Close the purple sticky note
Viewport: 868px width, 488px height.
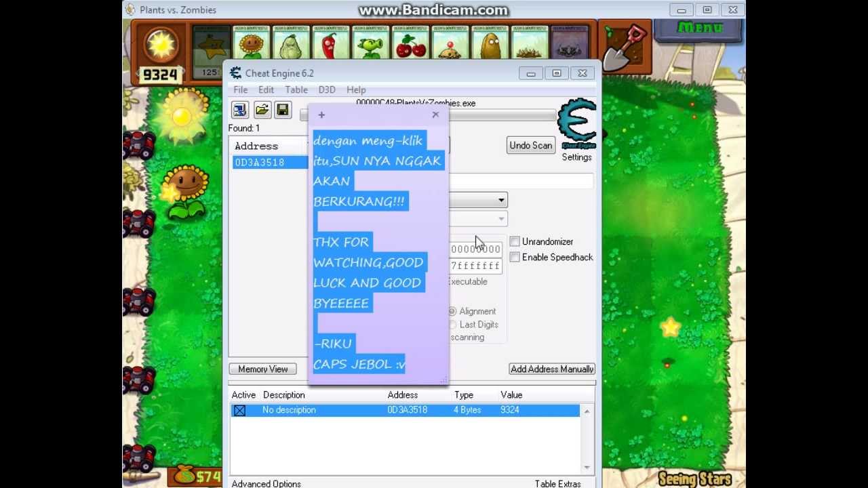pos(435,115)
